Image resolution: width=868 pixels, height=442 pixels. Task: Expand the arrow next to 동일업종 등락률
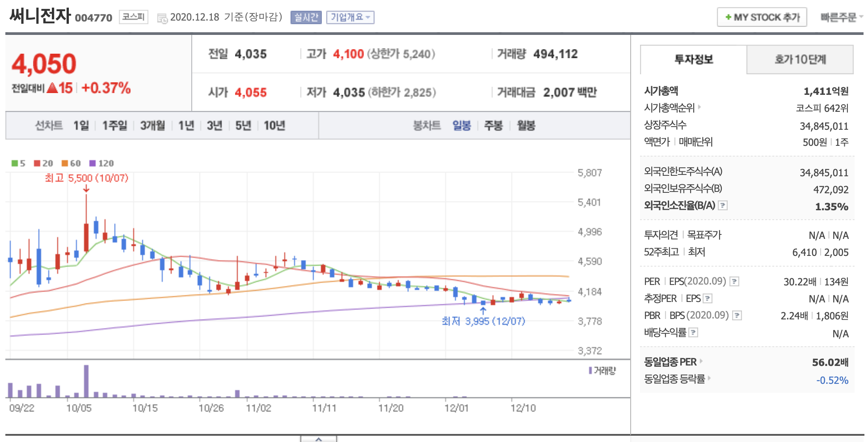(709, 378)
